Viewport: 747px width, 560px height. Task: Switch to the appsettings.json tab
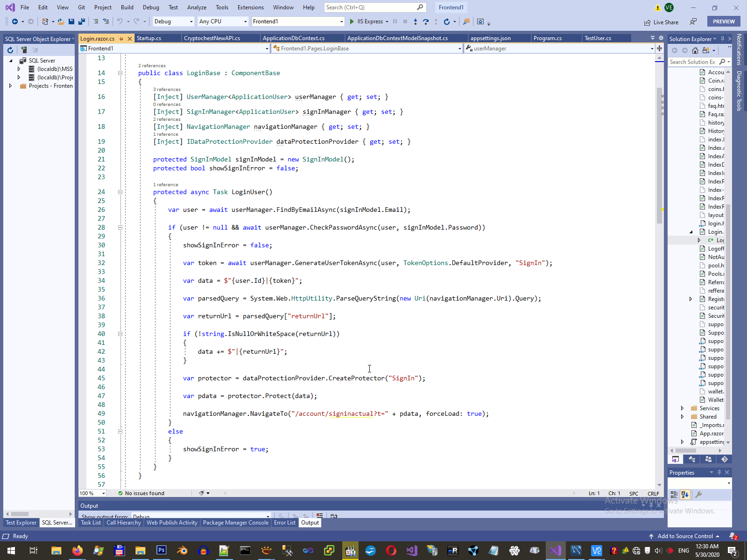(x=491, y=38)
